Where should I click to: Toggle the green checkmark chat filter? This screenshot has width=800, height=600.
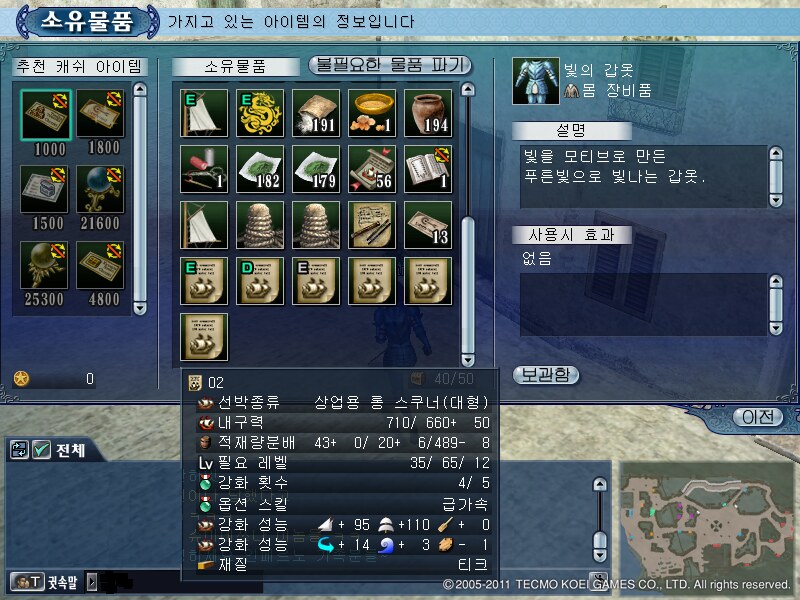click(x=41, y=450)
